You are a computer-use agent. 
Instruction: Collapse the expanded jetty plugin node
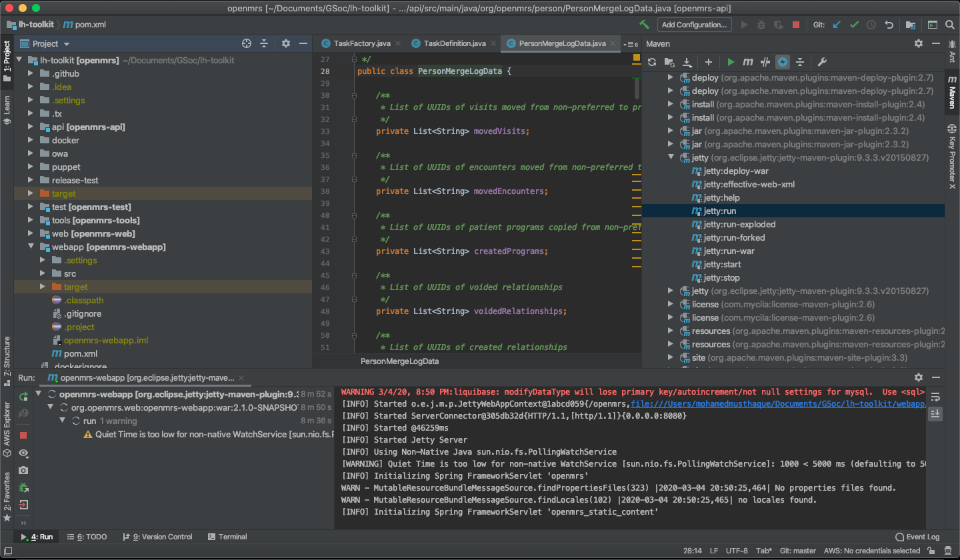pyautogui.click(x=671, y=158)
